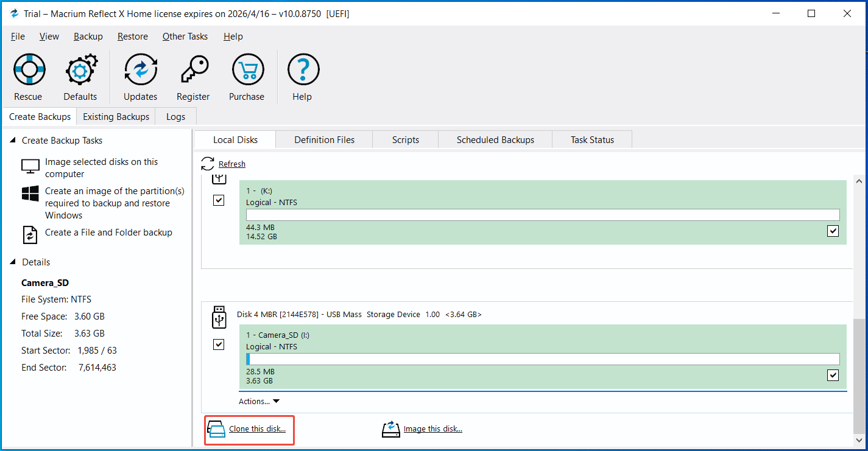Click the K: partition usage bar

(x=543, y=215)
